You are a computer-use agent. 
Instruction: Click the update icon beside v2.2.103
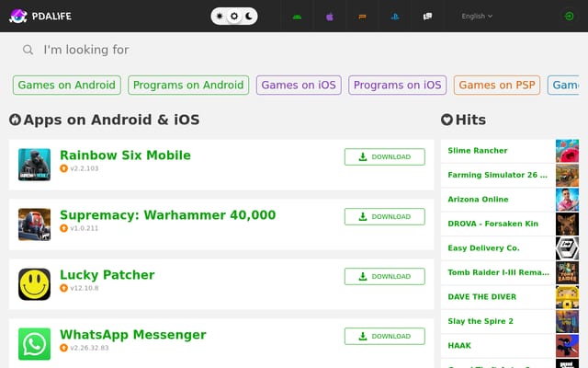pos(63,168)
